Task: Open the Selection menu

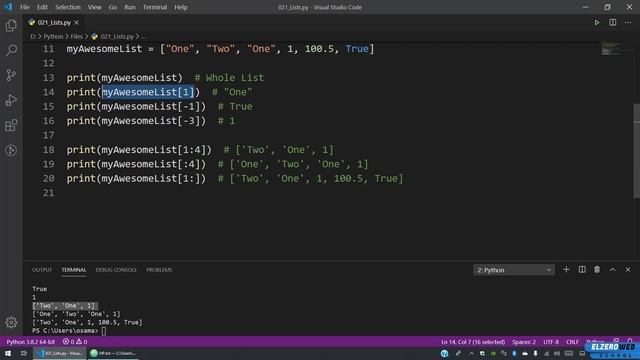Action: coord(68,7)
